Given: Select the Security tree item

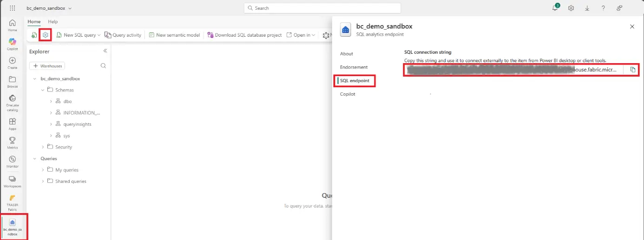Looking at the screenshot, I should pos(64,147).
